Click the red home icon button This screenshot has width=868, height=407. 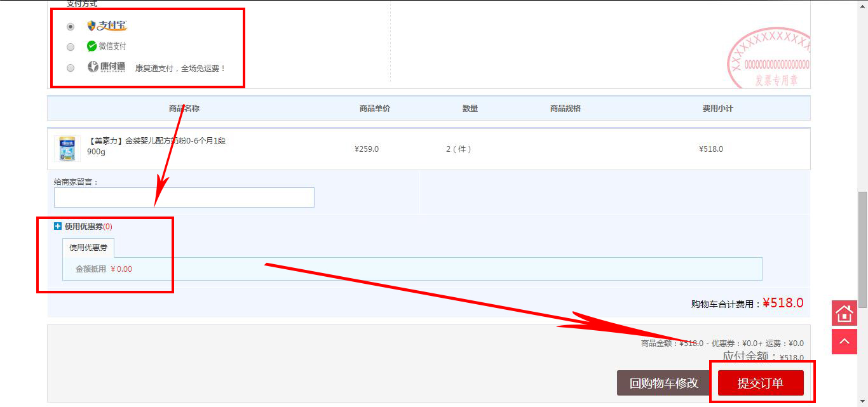[x=844, y=313]
